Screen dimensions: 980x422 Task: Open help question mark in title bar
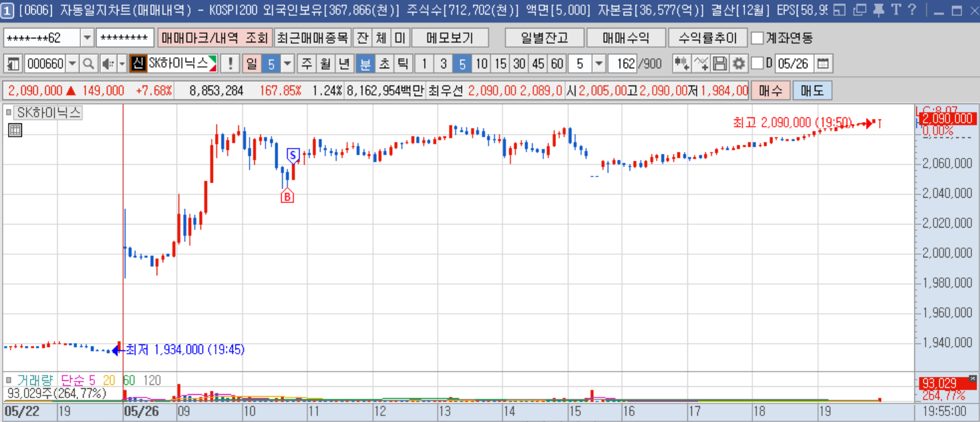[x=912, y=10]
